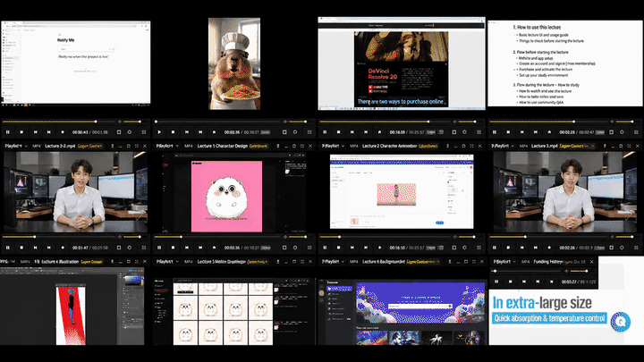644x362 pixels.
Task: Open Playlist dropdown in Lecture 5 window
Action: (x=167, y=261)
